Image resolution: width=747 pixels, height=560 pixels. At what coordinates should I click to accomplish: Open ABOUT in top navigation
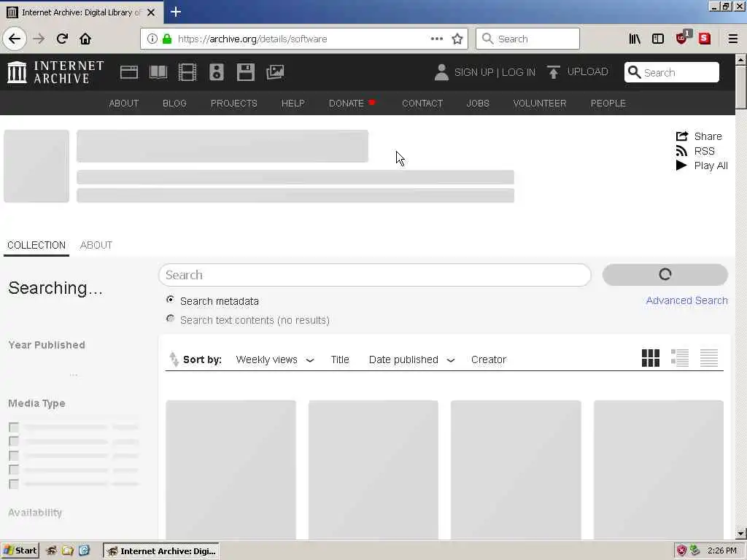click(124, 104)
